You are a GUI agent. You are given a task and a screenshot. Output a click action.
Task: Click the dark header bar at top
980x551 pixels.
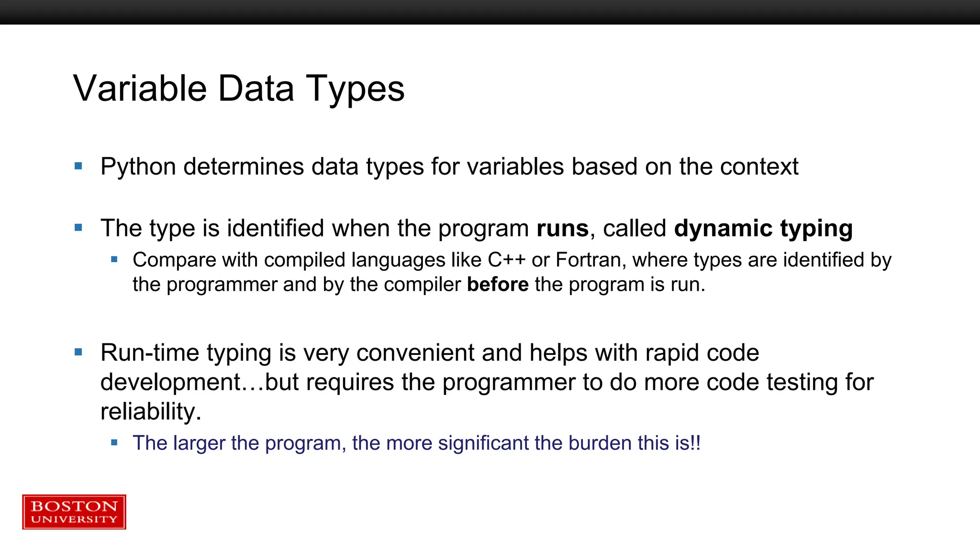point(490,12)
